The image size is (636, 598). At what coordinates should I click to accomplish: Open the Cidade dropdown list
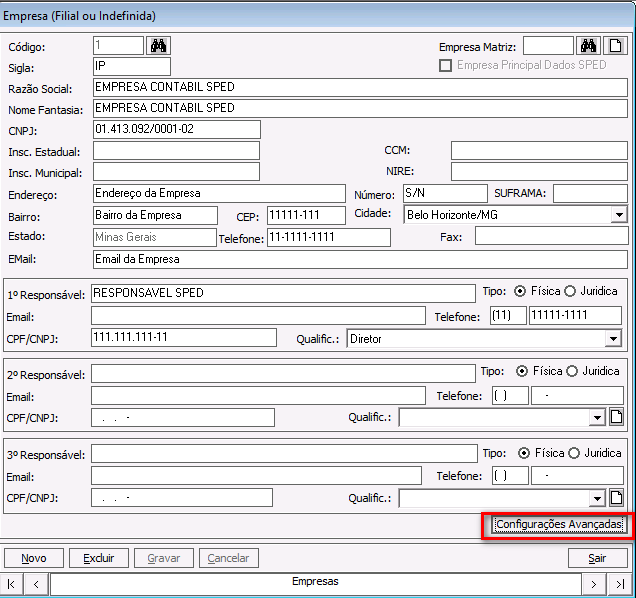618,214
